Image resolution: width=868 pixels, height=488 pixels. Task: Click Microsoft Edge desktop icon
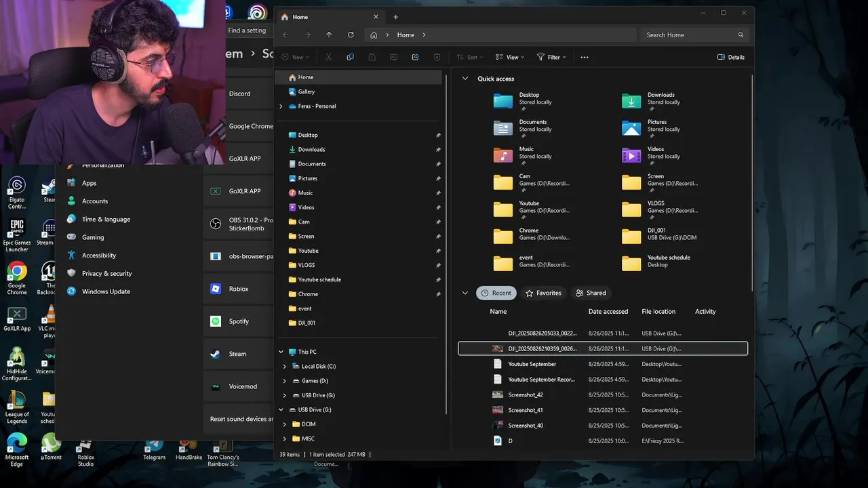[x=17, y=450]
